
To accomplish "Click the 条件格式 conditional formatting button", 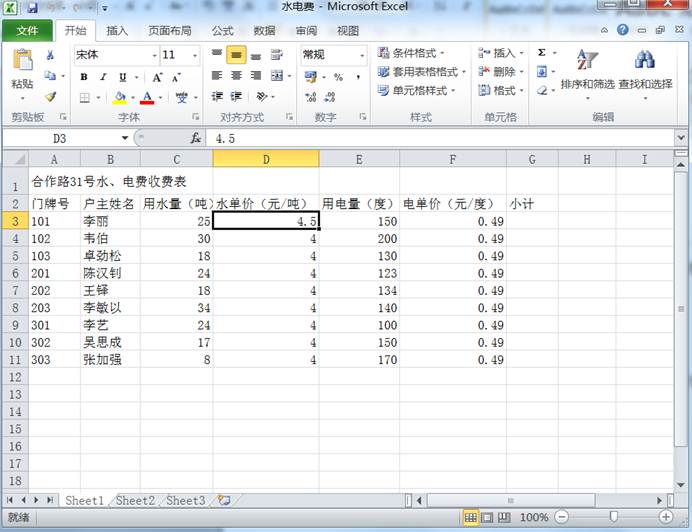I will (412, 53).
